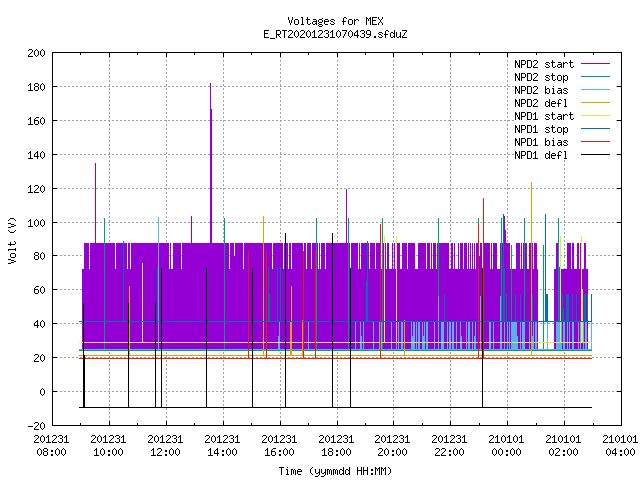Click the yellow NPD1 start legend line
The height and width of the screenshot is (480, 640).
pyautogui.click(x=595, y=116)
